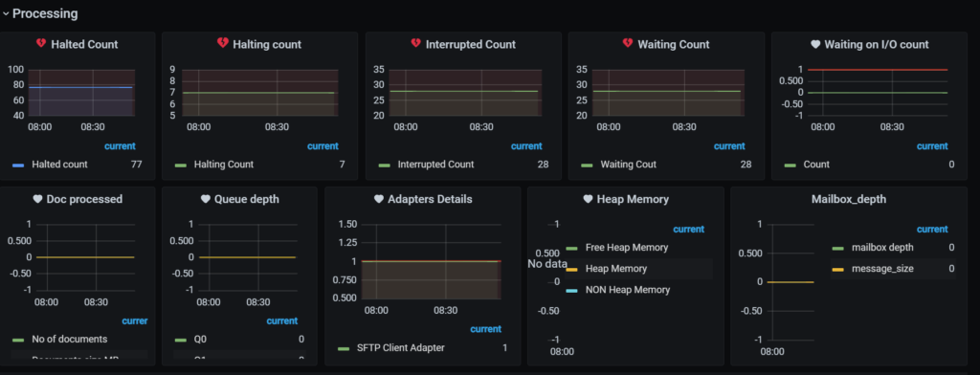Click broken heart icon next to Waiting Count
The width and height of the screenshot is (980, 375).
coord(628,44)
